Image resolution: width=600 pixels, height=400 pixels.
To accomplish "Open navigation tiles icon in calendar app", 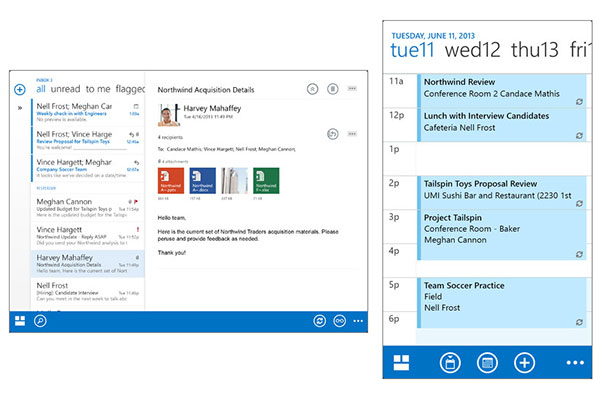I will pyautogui.click(x=402, y=362).
